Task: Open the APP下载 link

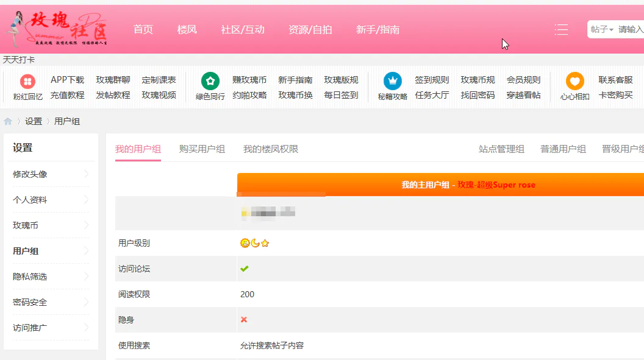Action: (67, 80)
